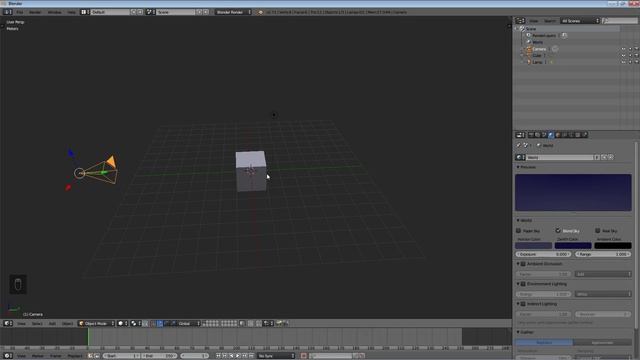Click the outliner search field
This screenshot has width=640, height=360.
619,21
